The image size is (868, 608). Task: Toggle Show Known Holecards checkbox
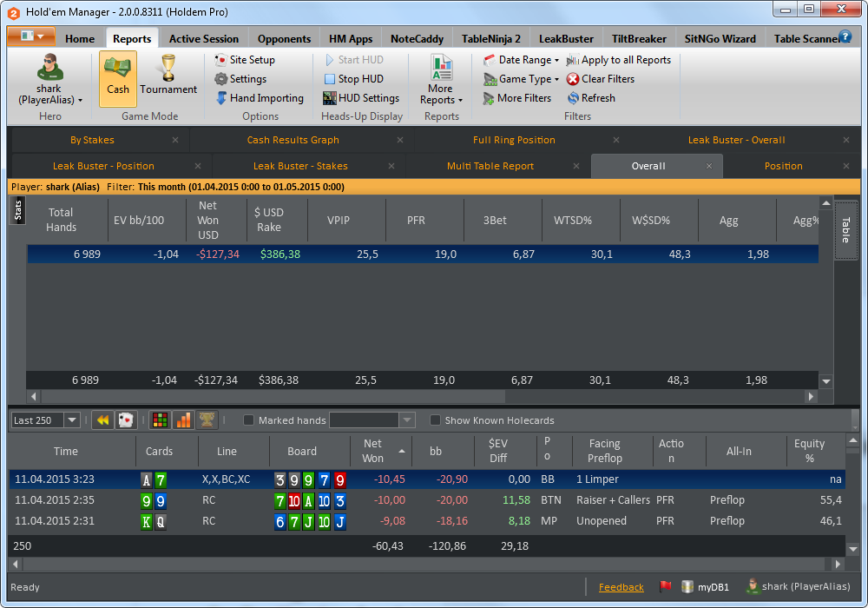[435, 420]
